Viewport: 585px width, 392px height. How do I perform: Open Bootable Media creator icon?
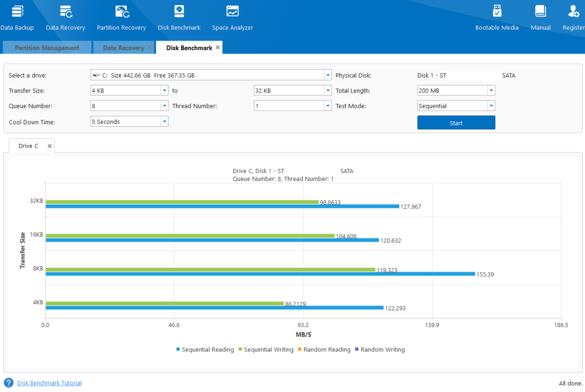coord(497,11)
